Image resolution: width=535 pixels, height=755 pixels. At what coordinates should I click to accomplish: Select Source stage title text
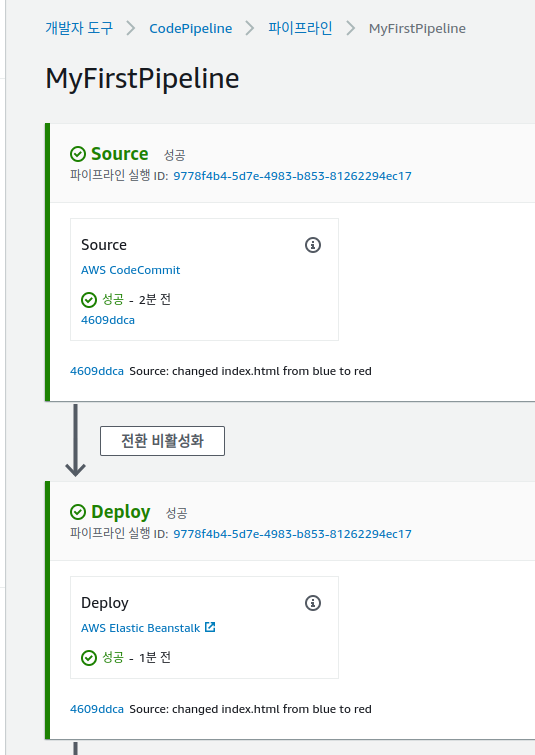point(119,154)
